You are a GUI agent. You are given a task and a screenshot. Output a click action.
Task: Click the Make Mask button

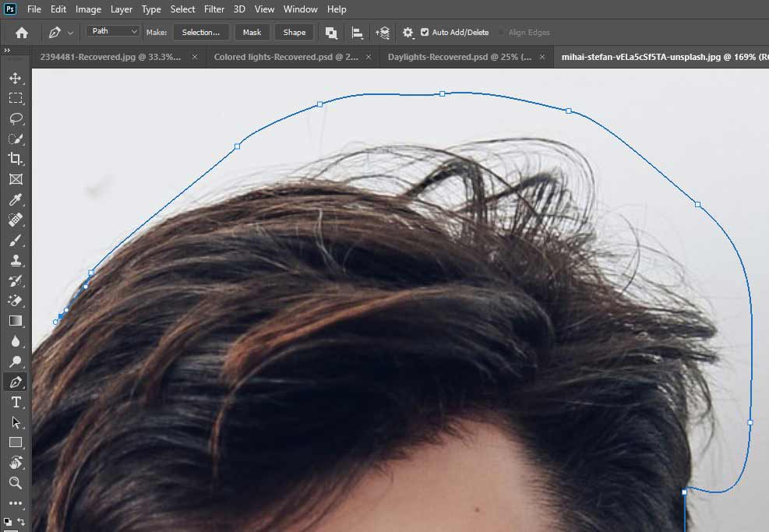click(252, 33)
